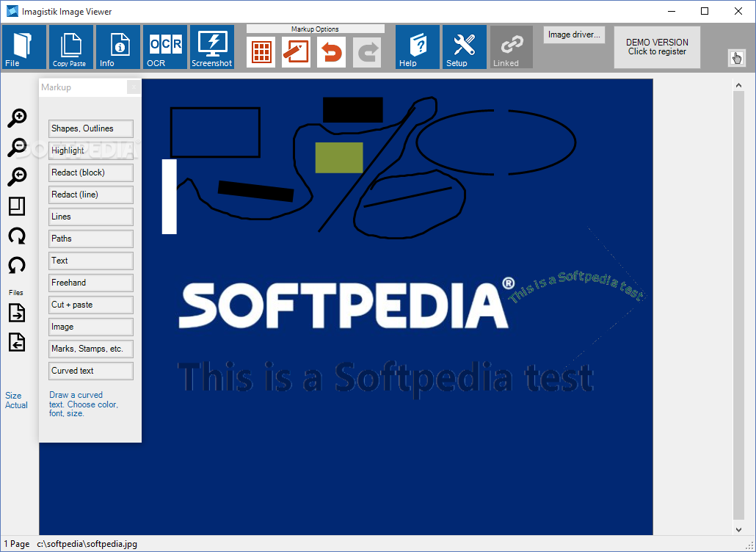This screenshot has width=756, height=552.
Task: Click the zoom region magnifier icon
Action: tap(17, 177)
